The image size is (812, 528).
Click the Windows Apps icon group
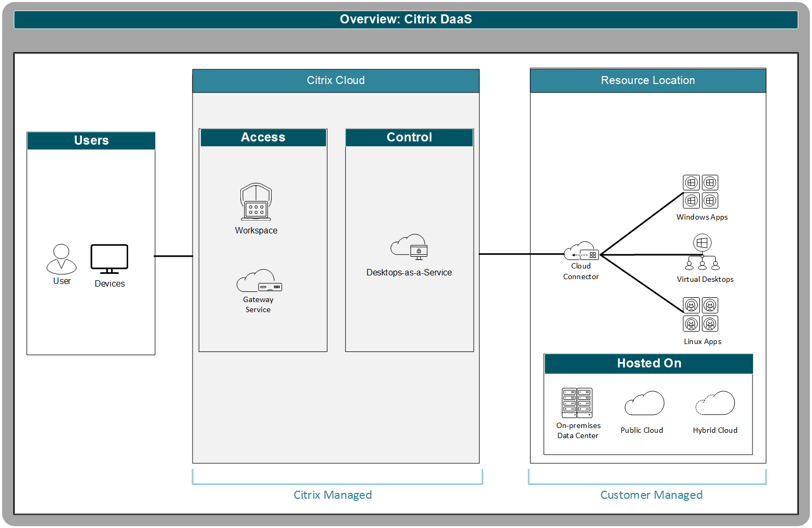pos(701,192)
